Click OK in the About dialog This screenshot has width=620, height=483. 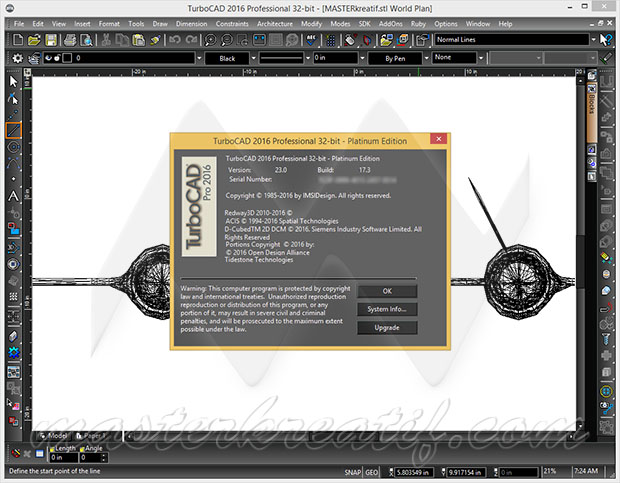click(x=387, y=291)
